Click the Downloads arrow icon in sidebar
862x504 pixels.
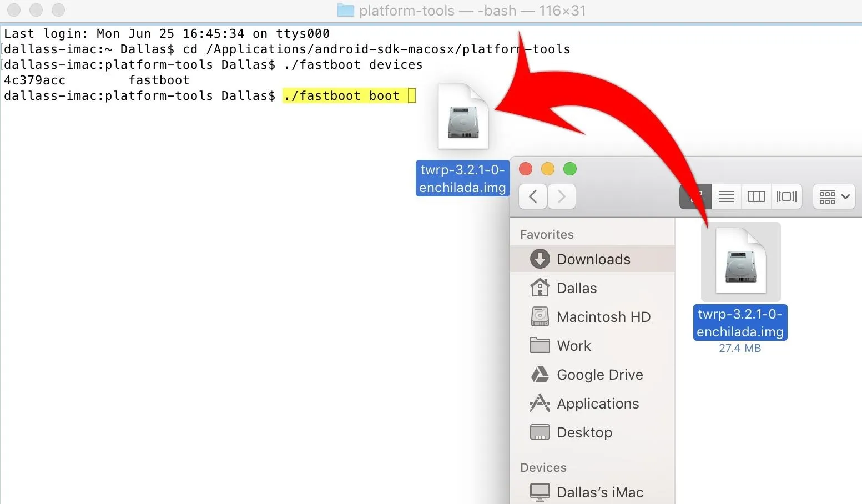540,259
